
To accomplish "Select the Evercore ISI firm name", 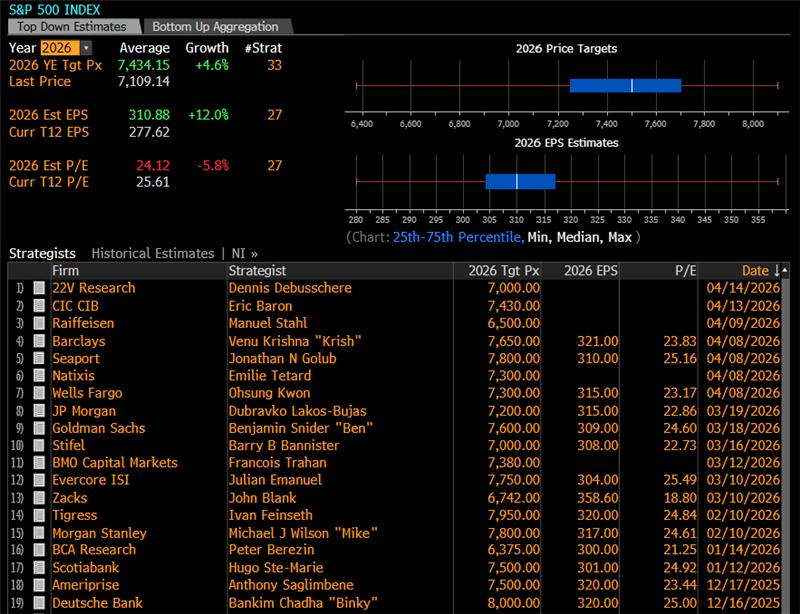I will click(x=89, y=480).
